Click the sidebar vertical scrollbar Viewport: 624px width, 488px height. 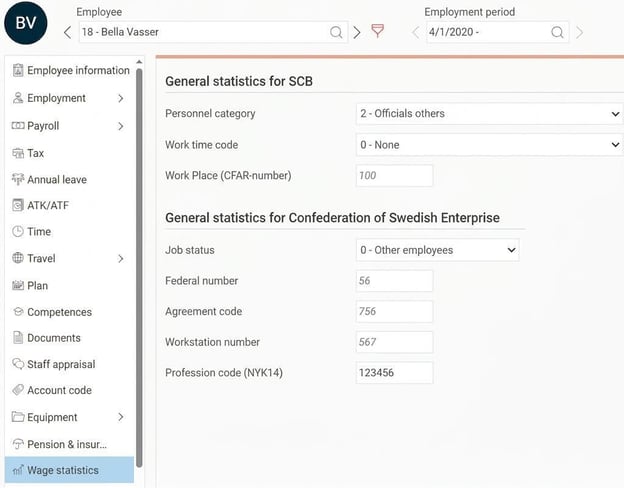139,268
